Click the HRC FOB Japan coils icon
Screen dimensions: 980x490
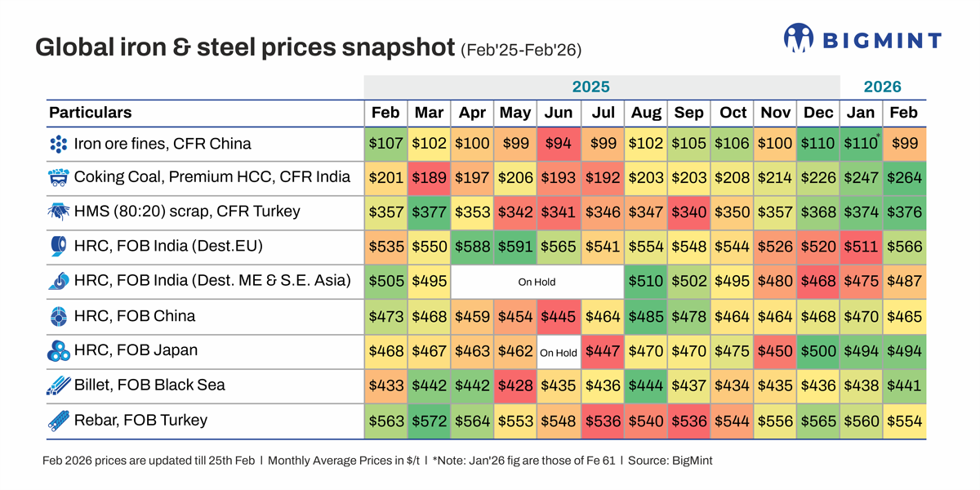[x=57, y=351]
